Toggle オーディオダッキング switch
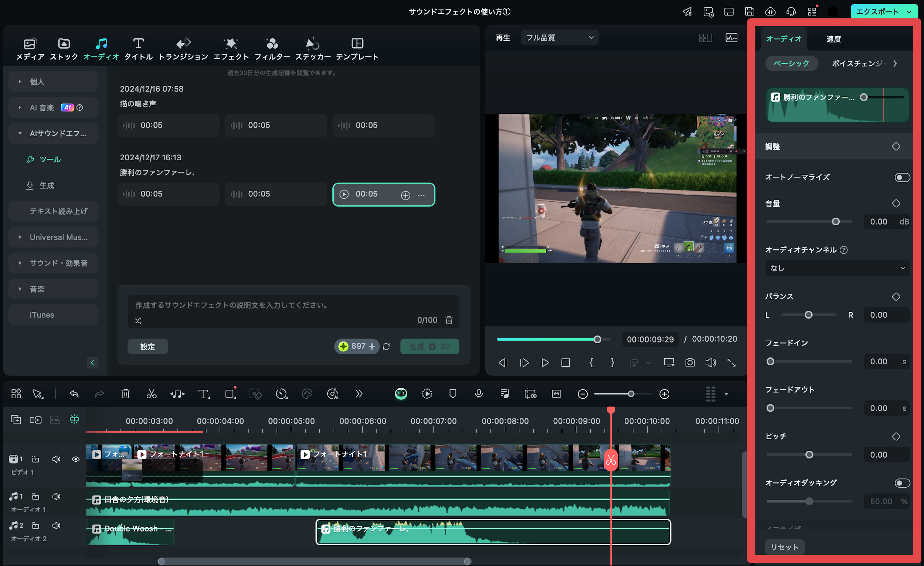924x566 pixels. click(902, 483)
